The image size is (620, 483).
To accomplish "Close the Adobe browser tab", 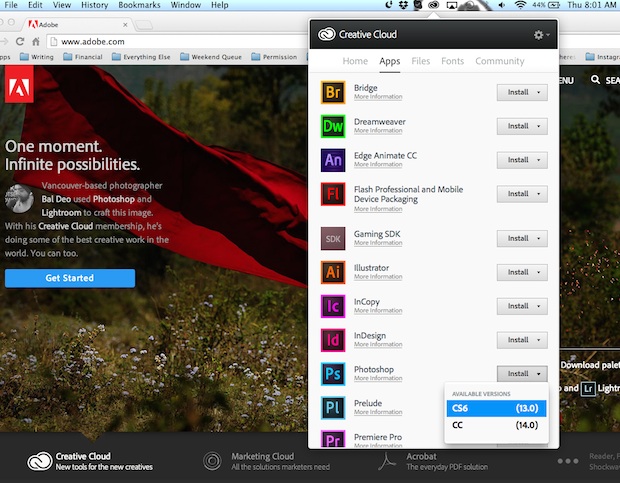I will coord(125,25).
